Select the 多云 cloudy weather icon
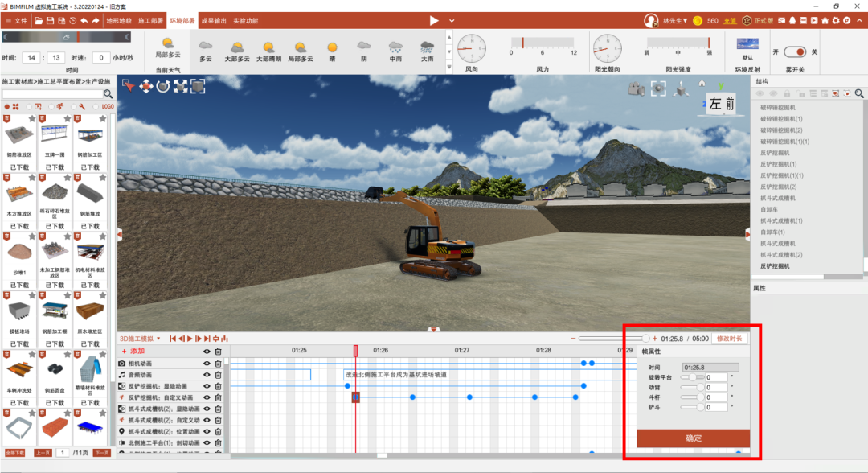This screenshot has width=868, height=473. (206, 45)
